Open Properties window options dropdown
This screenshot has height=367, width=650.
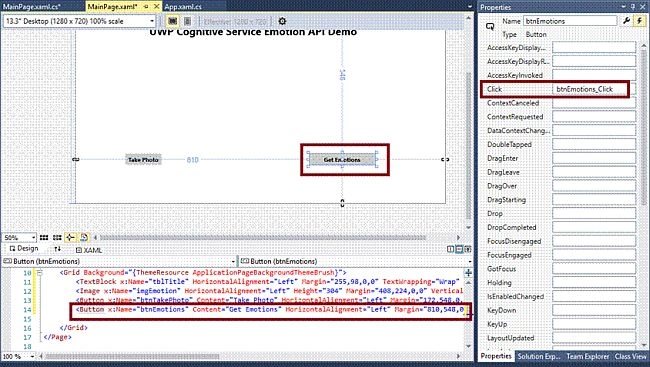click(x=624, y=7)
